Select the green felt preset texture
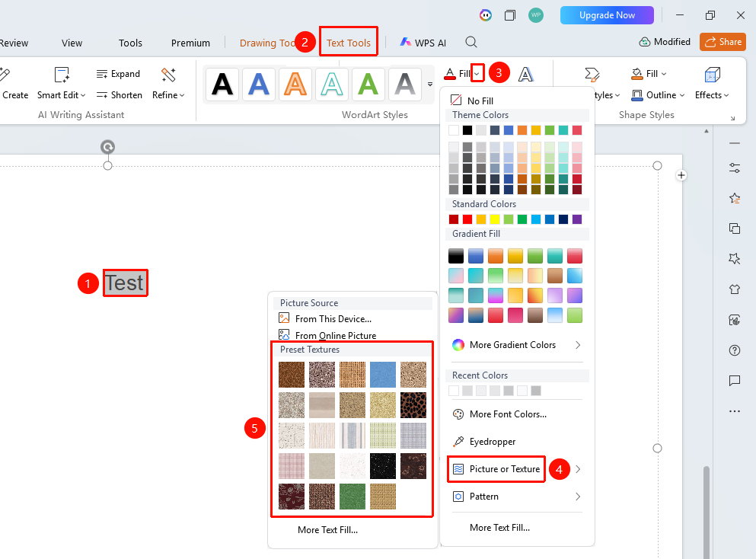Screen dimensions: 756x559 point(352,497)
